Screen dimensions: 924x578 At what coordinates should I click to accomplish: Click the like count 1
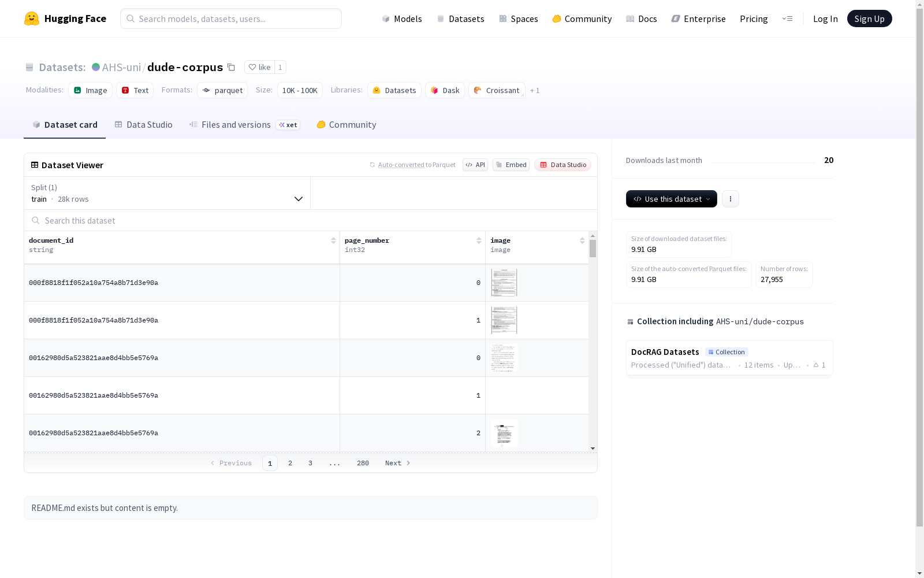click(x=280, y=67)
